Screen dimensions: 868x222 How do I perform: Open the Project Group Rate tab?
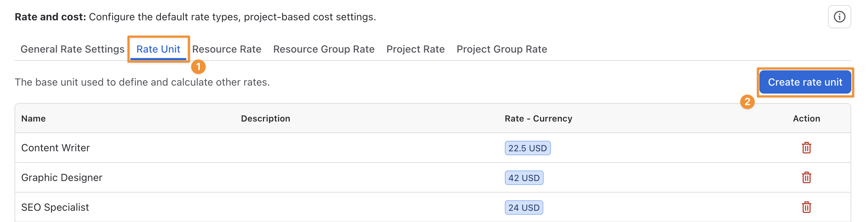pos(502,49)
